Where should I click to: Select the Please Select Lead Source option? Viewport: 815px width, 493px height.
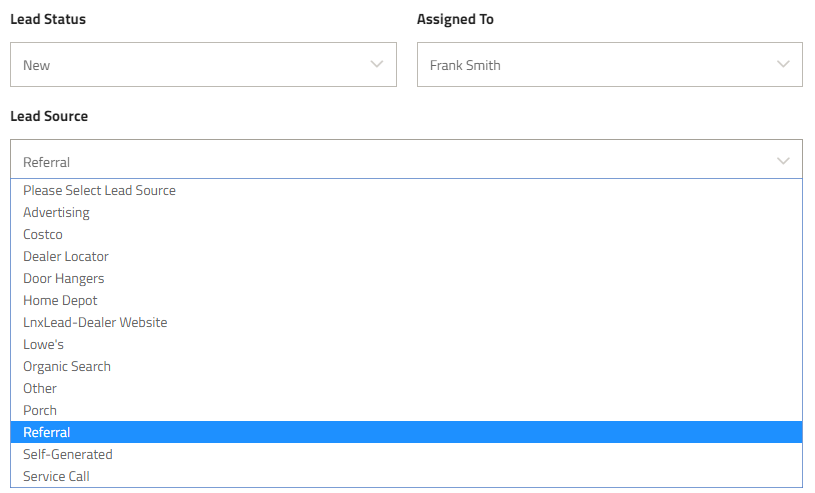coord(406,190)
